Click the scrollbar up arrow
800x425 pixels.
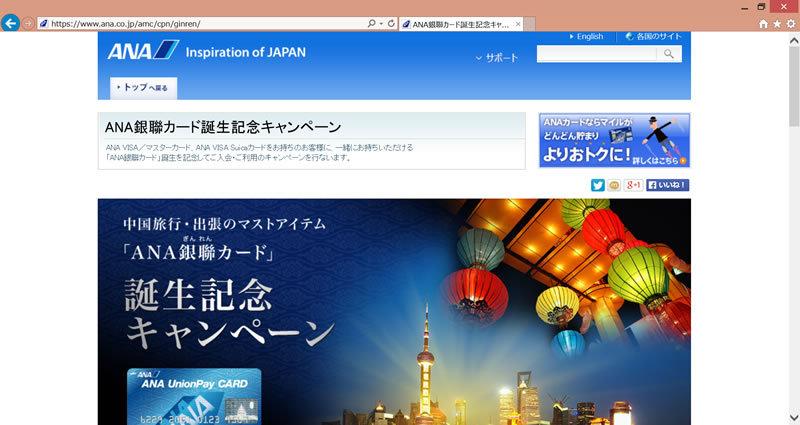click(x=794, y=39)
